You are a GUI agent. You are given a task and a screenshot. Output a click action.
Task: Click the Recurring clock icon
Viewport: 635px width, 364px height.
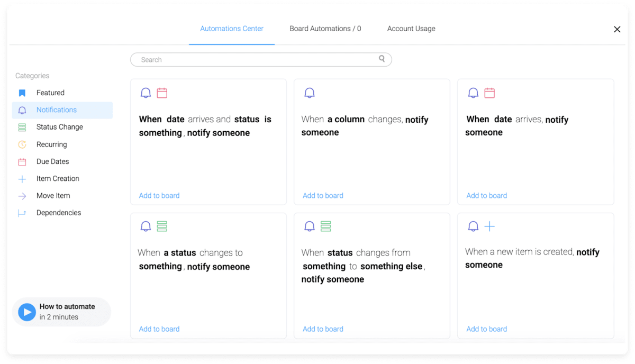coord(22,144)
